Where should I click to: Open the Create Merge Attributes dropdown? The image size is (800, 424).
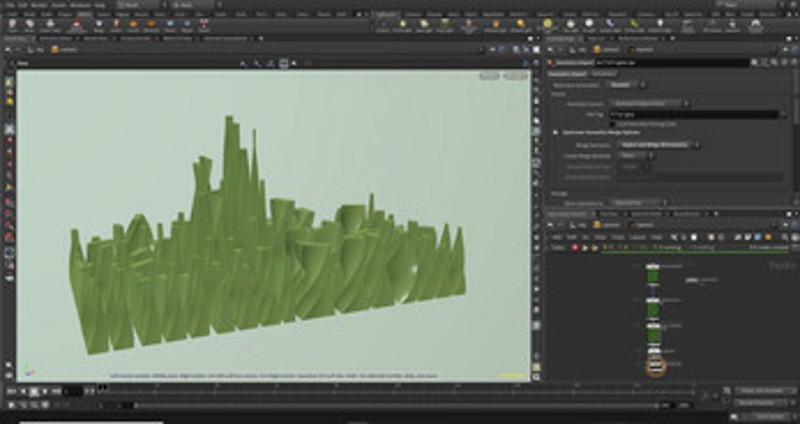pos(636,156)
